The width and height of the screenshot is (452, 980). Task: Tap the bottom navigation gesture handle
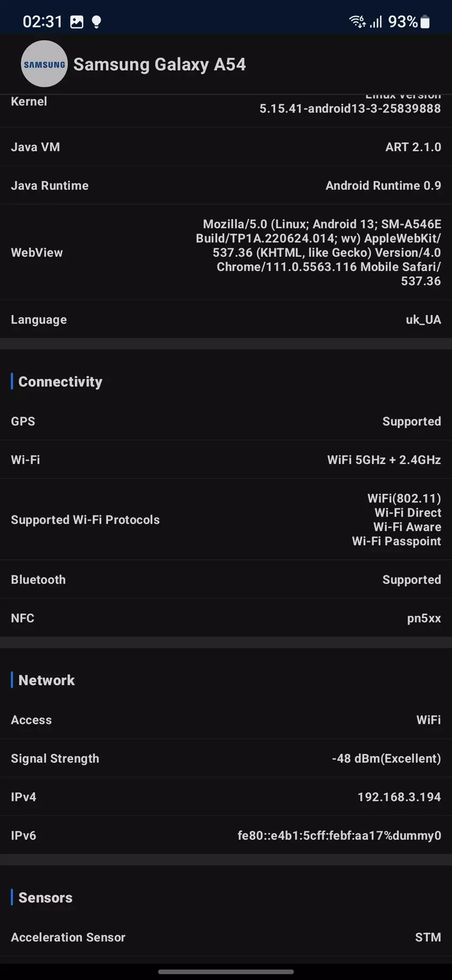click(226, 972)
